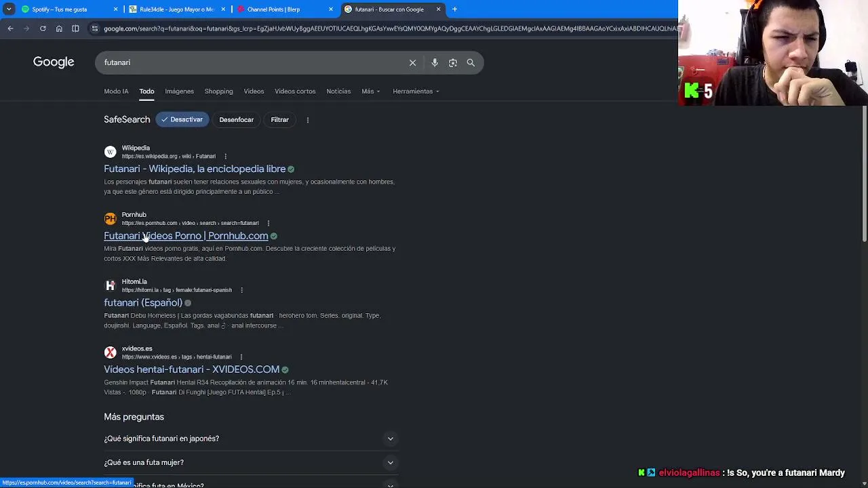
Task: Open the Wikipedia la enciclopedia libre link
Action: coord(195,169)
